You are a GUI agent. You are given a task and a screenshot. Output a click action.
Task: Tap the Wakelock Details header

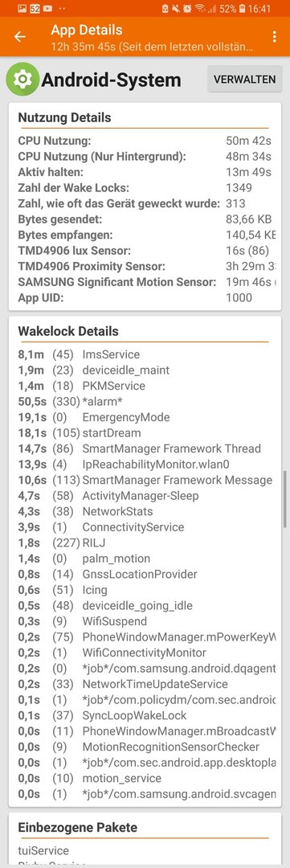point(68,331)
